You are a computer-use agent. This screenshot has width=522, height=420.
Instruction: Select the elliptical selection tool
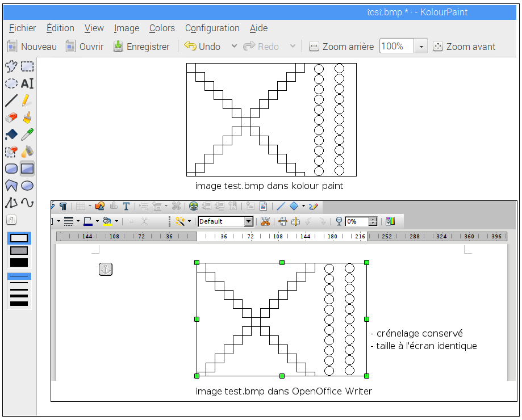11,83
